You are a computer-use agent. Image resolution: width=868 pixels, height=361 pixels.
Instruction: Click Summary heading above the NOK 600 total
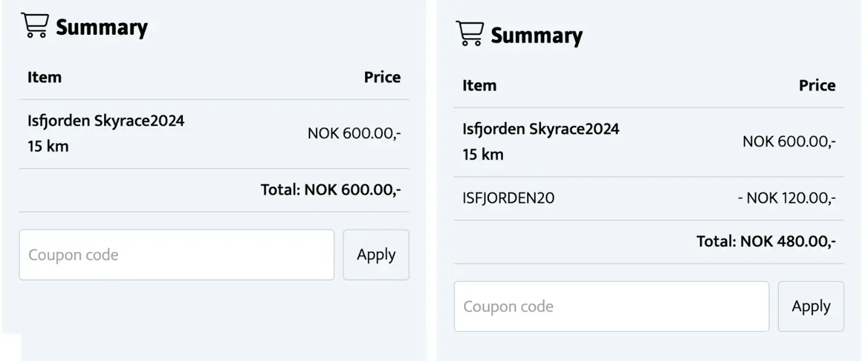tap(102, 28)
